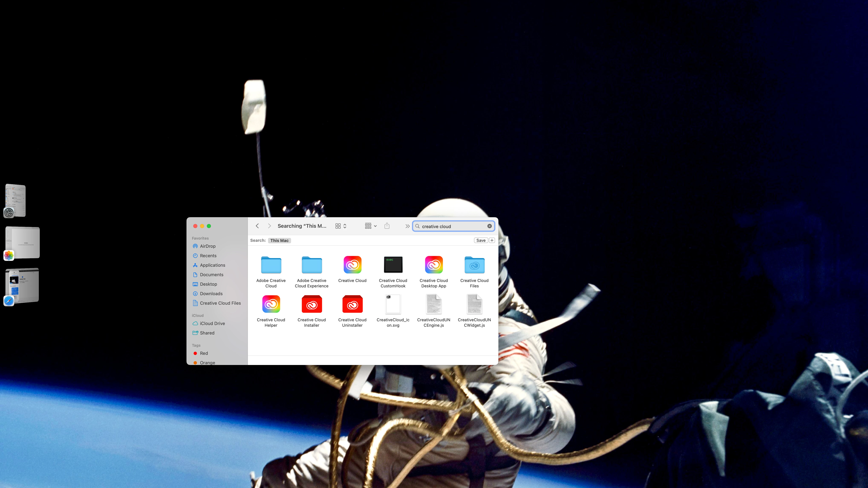This screenshot has width=868, height=488.
Task: Click the Share toolbar icon
Action: [x=387, y=226]
